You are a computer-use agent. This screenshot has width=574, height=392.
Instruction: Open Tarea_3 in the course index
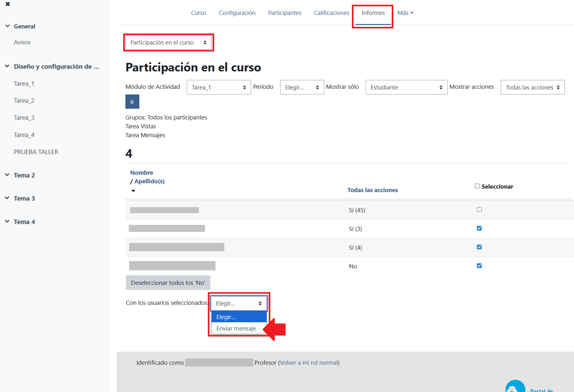click(x=24, y=118)
